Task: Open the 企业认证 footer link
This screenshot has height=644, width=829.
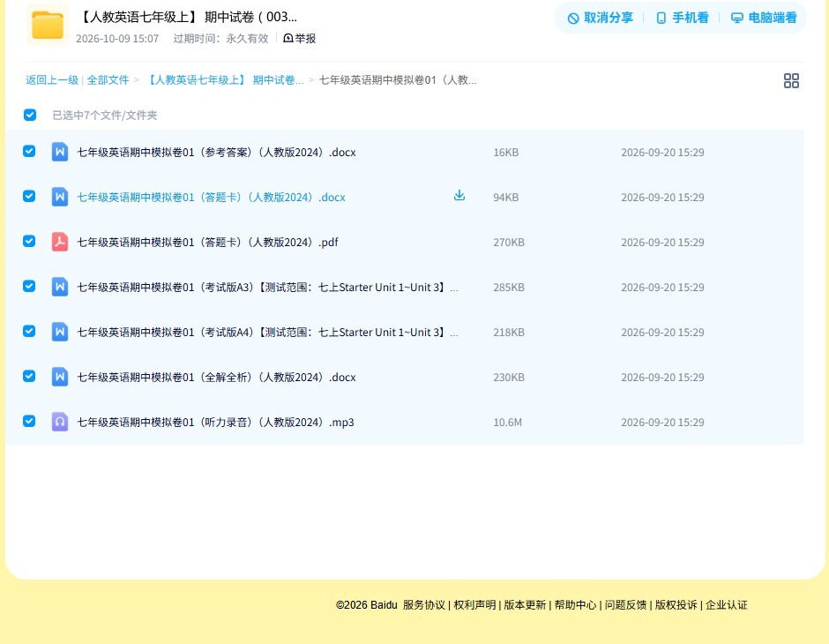Action: (727, 605)
